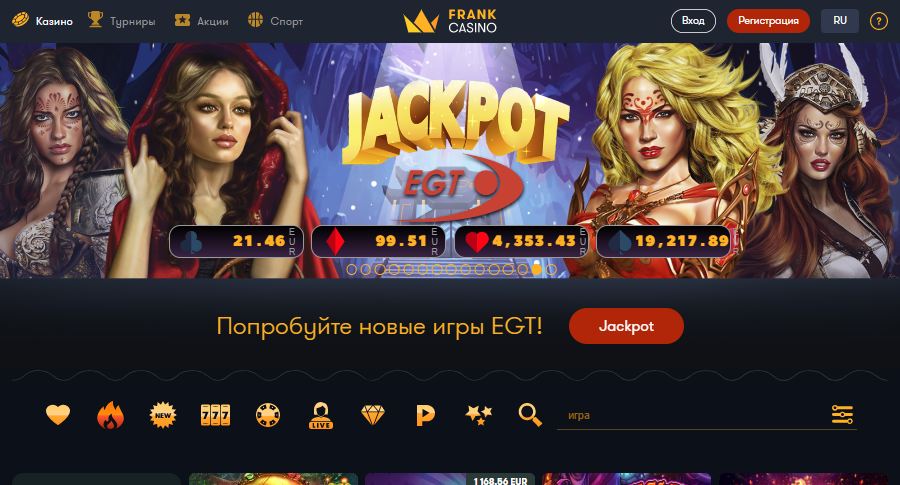Open the Live dealer games icon

point(320,415)
